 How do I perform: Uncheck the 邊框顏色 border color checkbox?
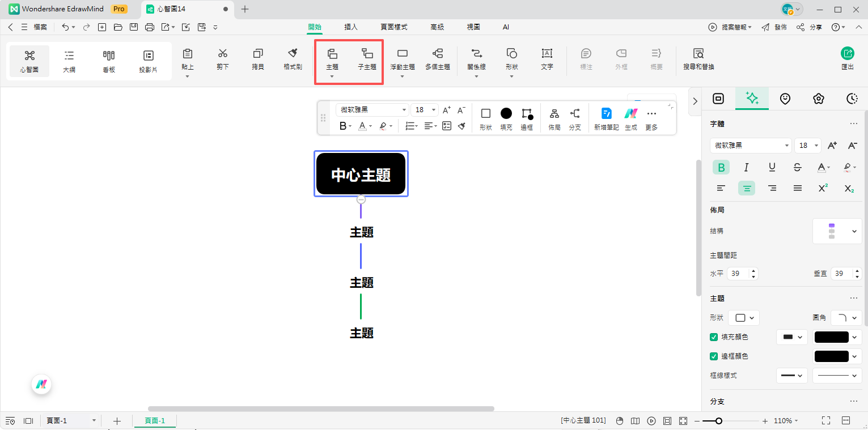point(714,356)
